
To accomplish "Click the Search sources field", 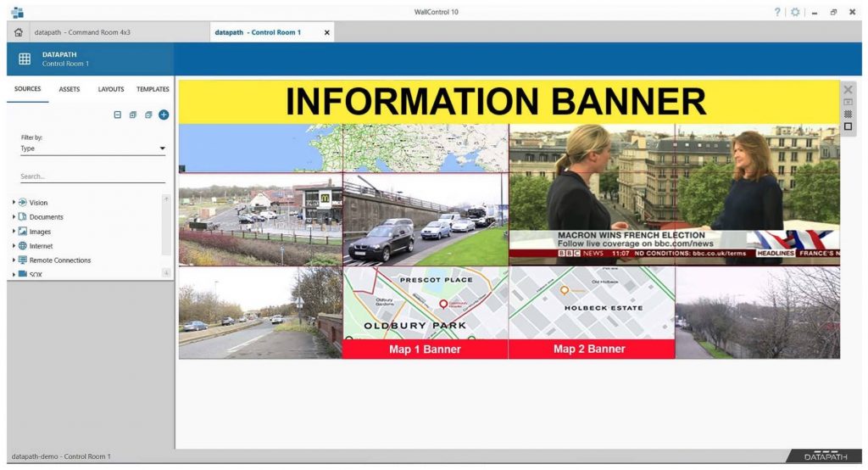I will (92, 176).
